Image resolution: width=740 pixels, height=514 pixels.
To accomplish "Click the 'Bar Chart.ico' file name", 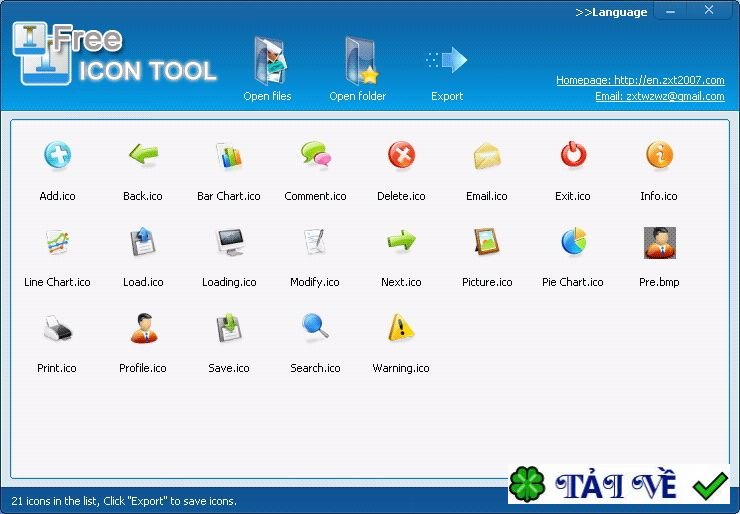I will pyautogui.click(x=229, y=196).
